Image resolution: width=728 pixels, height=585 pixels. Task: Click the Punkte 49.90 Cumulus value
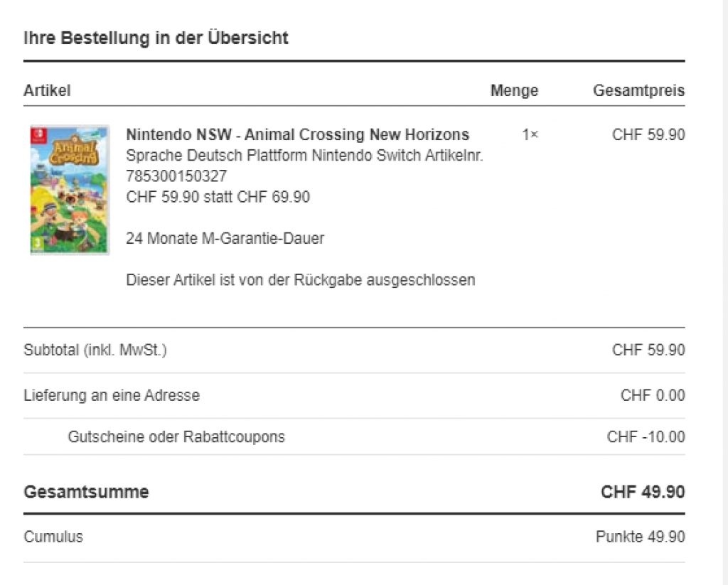point(640,537)
